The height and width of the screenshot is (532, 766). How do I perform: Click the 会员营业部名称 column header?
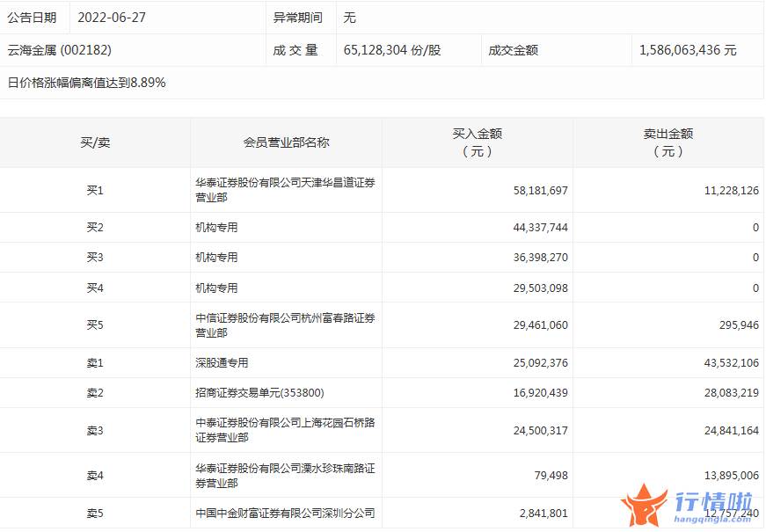(x=287, y=142)
